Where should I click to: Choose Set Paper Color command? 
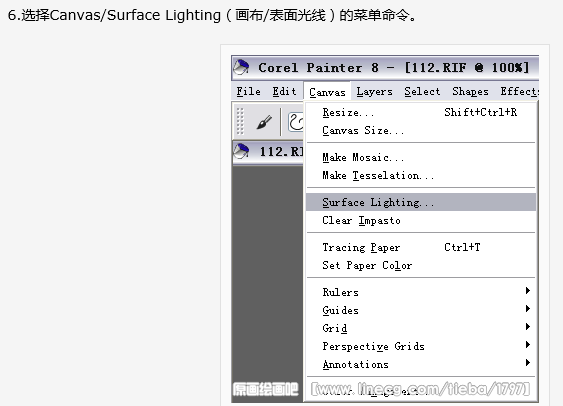coord(421,265)
